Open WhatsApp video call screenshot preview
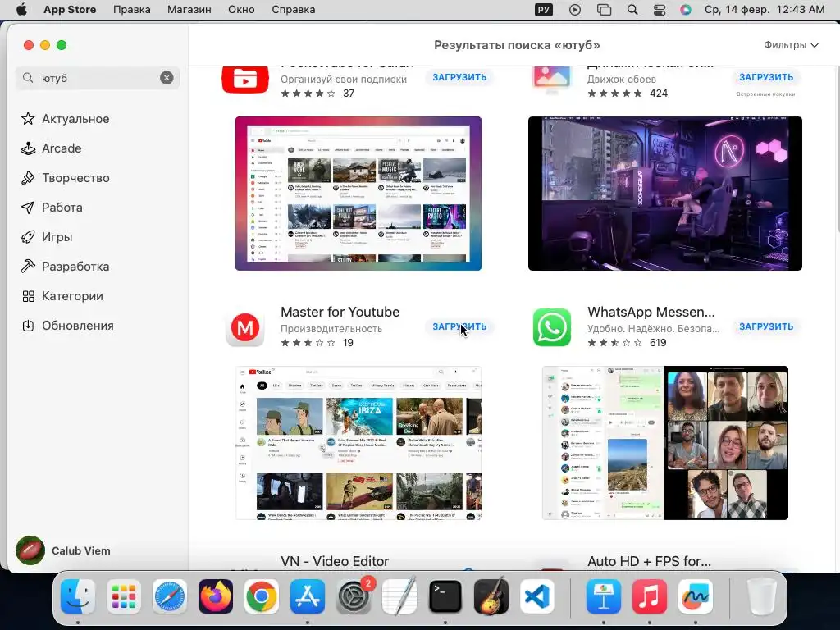The image size is (840, 630). click(664, 443)
